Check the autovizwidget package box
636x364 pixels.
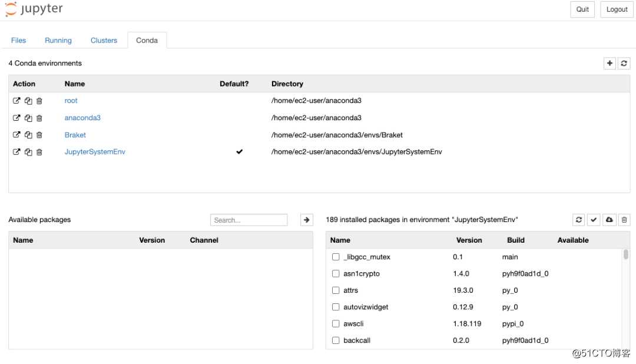click(336, 307)
